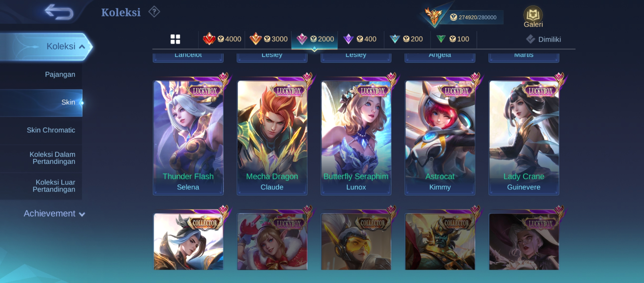The image size is (644, 283).
Task: Select the 200 points blue gem filter
Action: click(x=407, y=39)
